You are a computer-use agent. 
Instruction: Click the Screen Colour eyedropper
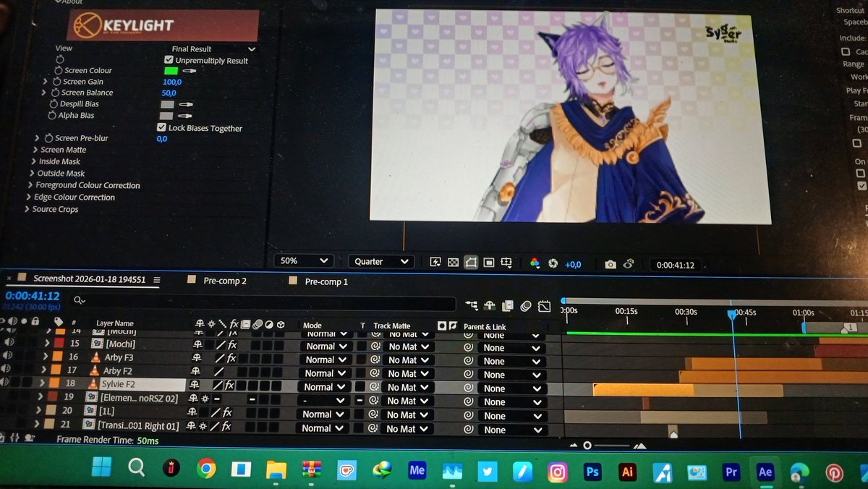[189, 71]
